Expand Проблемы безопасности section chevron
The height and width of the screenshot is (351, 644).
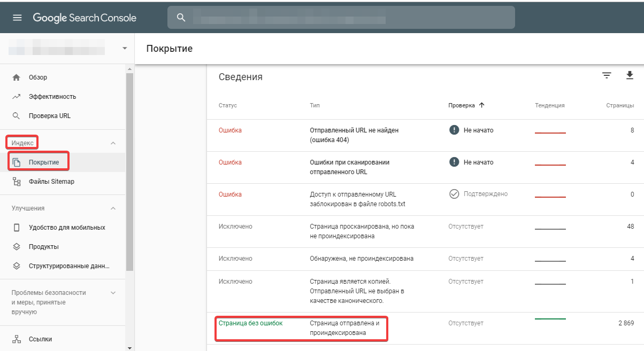(x=113, y=293)
